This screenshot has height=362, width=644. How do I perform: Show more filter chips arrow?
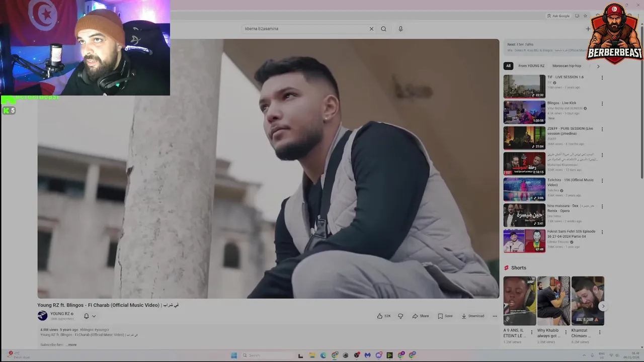(598, 66)
